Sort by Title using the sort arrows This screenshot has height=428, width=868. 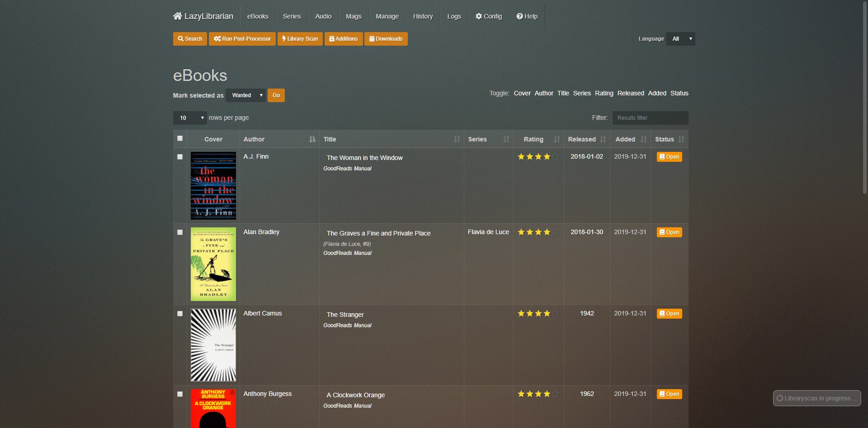coord(457,139)
